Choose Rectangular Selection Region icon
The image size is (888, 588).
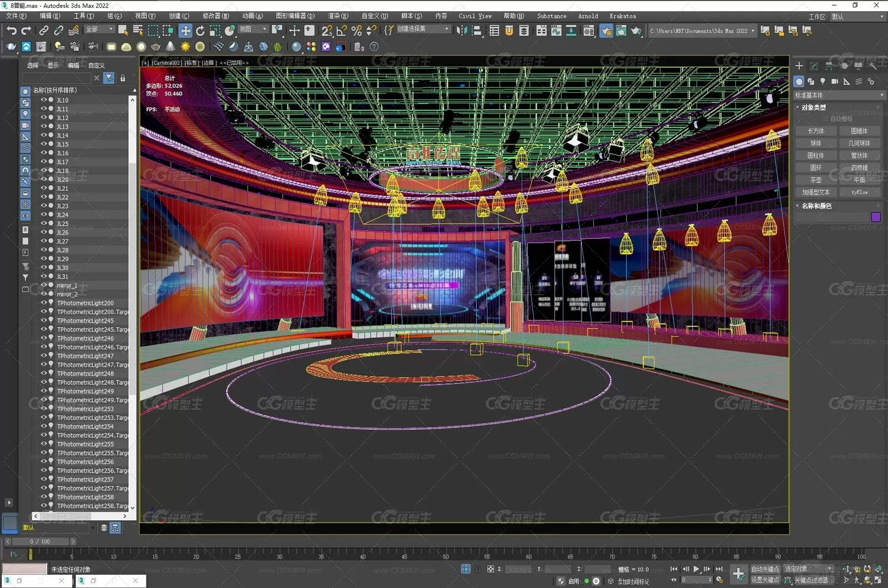click(153, 31)
